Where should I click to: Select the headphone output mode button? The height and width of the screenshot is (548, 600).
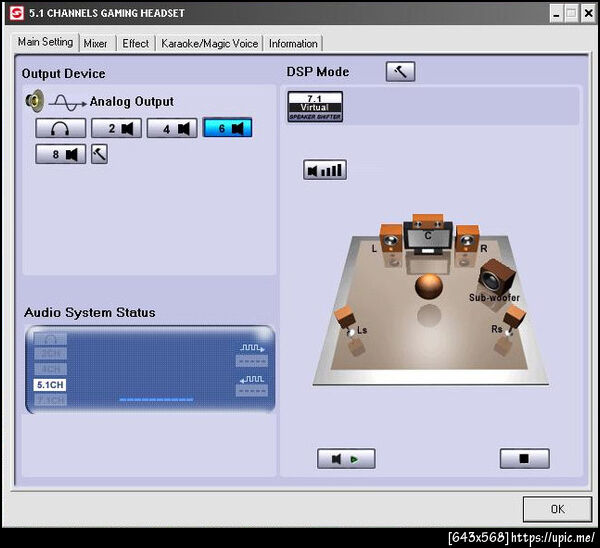(x=60, y=128)
